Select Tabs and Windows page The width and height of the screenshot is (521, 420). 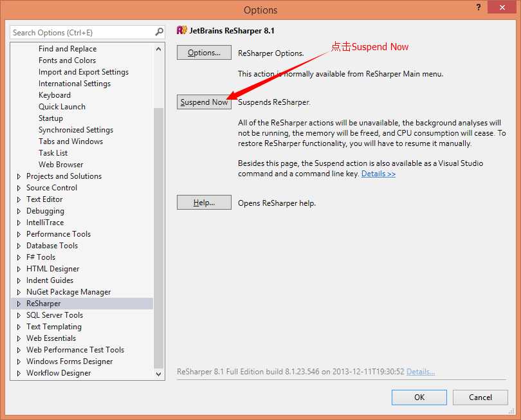pyautogui.click(x=71, y=142)
